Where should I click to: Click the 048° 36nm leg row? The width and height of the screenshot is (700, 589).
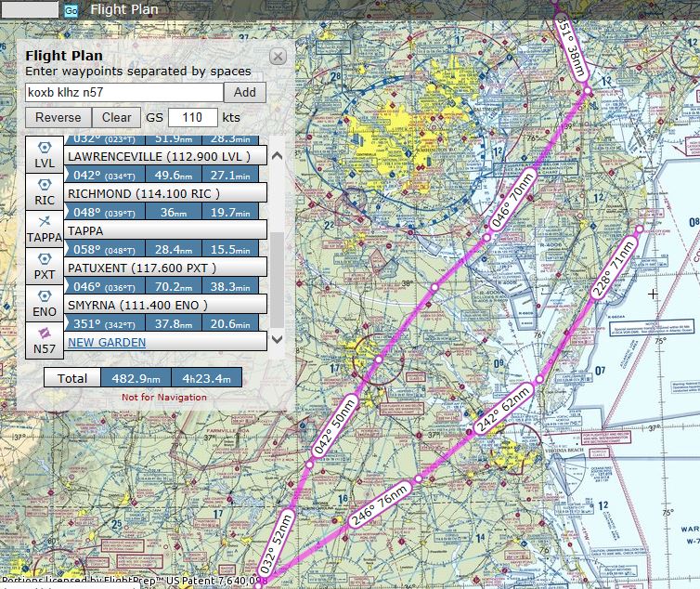coord(162,212)
